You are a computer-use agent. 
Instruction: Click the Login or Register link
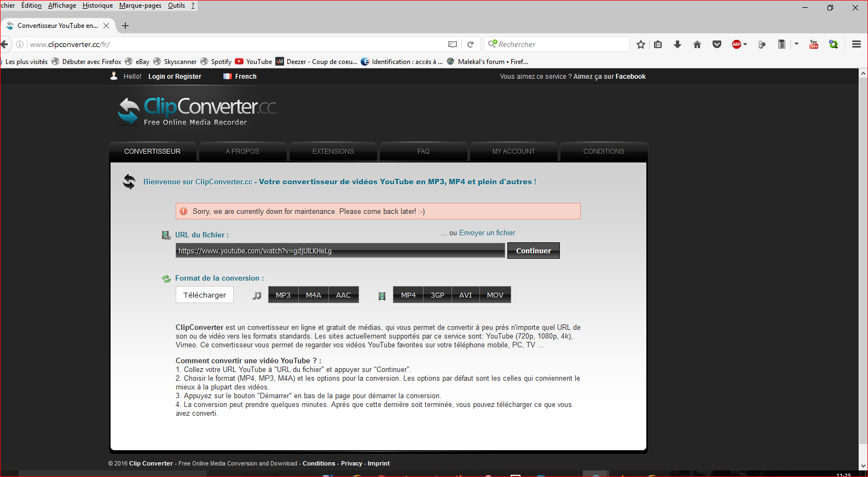point(175,77)
